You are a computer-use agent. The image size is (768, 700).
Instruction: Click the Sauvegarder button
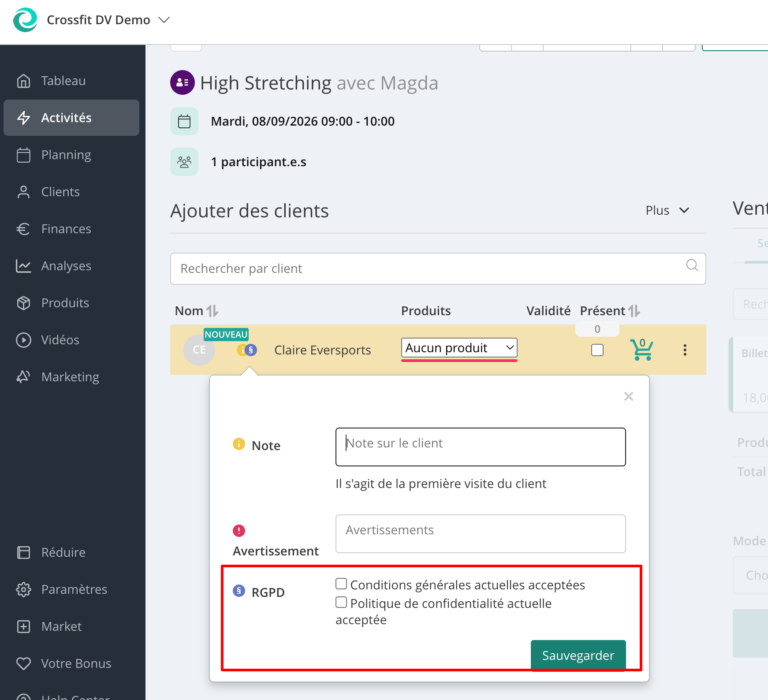[578, 655]
